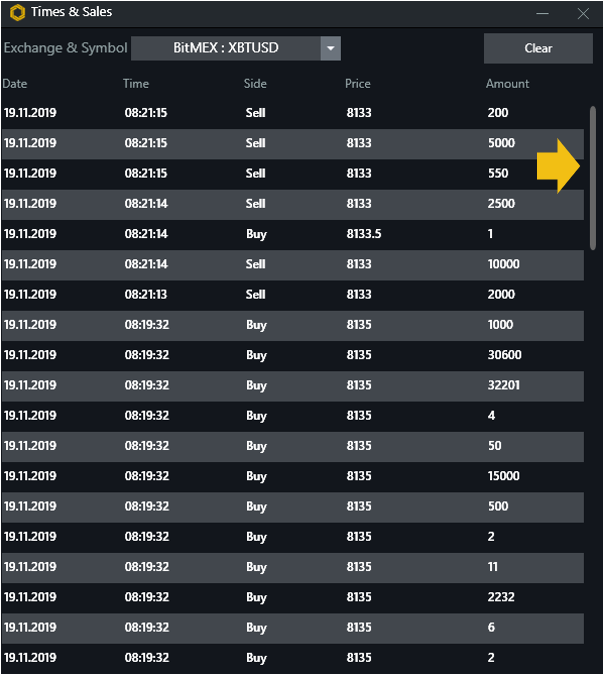Viewport: 604px width, 674px height.
Task: Click the Side column header
Action: [255, 83]
